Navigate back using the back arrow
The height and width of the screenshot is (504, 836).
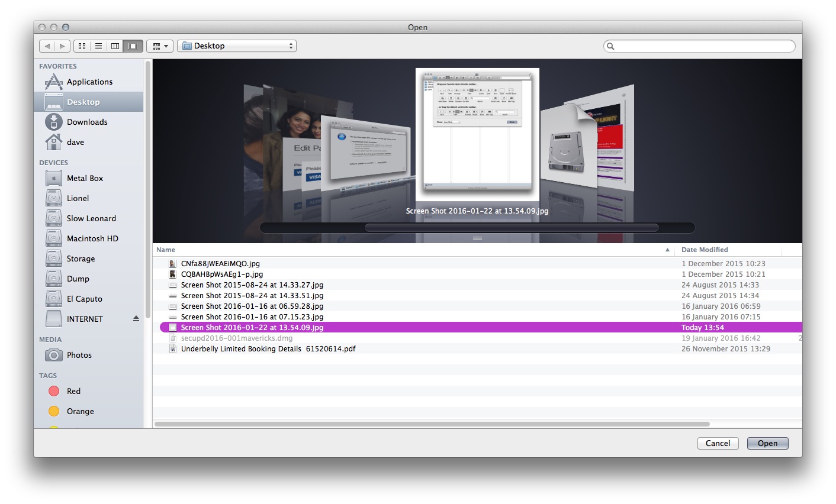pos(47,46)
